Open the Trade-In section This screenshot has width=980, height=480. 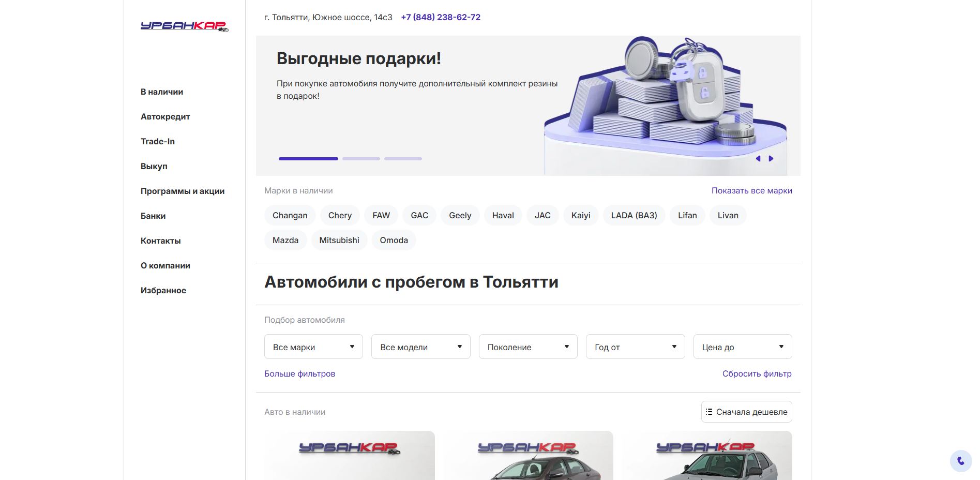tap(157, 141)
